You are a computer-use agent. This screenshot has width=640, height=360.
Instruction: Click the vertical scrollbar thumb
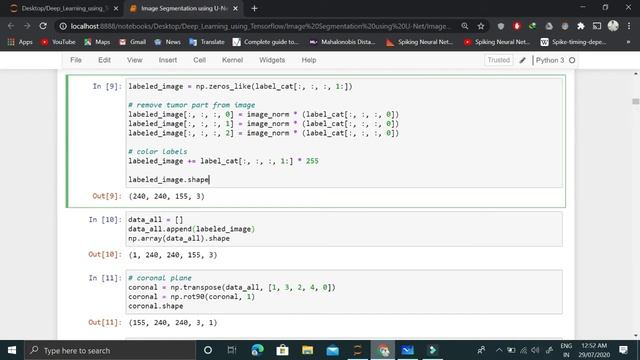(636, 101)
